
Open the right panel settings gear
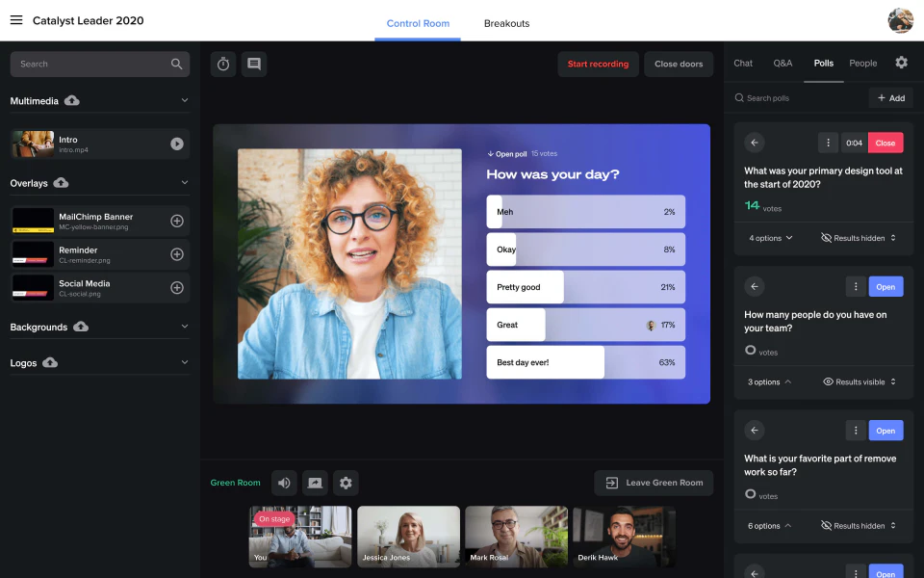901,62
